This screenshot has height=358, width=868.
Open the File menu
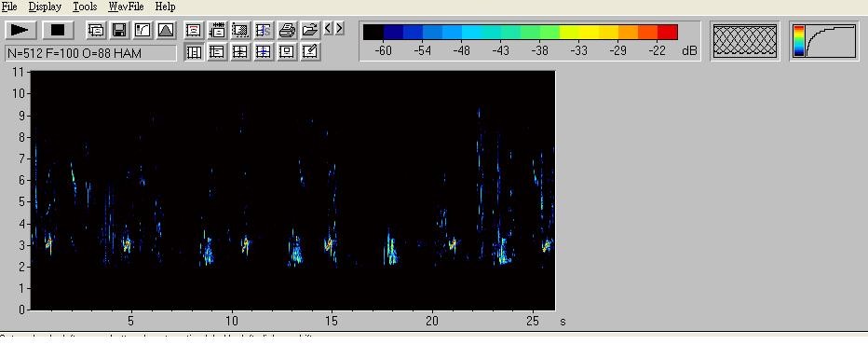(9, 7)
